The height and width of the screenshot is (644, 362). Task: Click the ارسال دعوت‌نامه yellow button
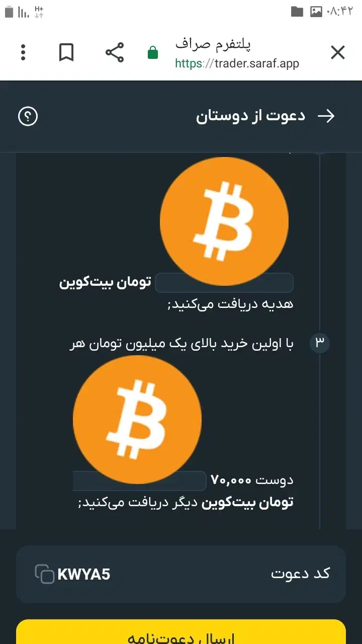[x=181, y=632]
